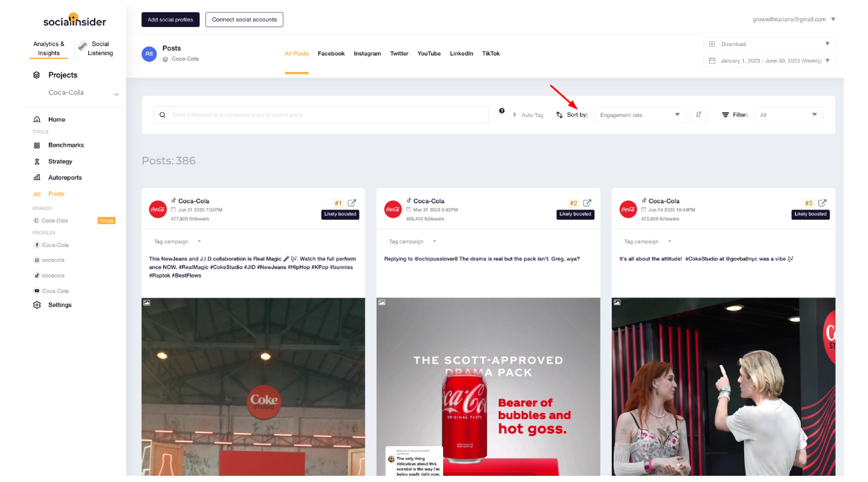Select the All Posts tab
Image resolution: width=868 pixels, height=482 pixels.
click(297, 54)
